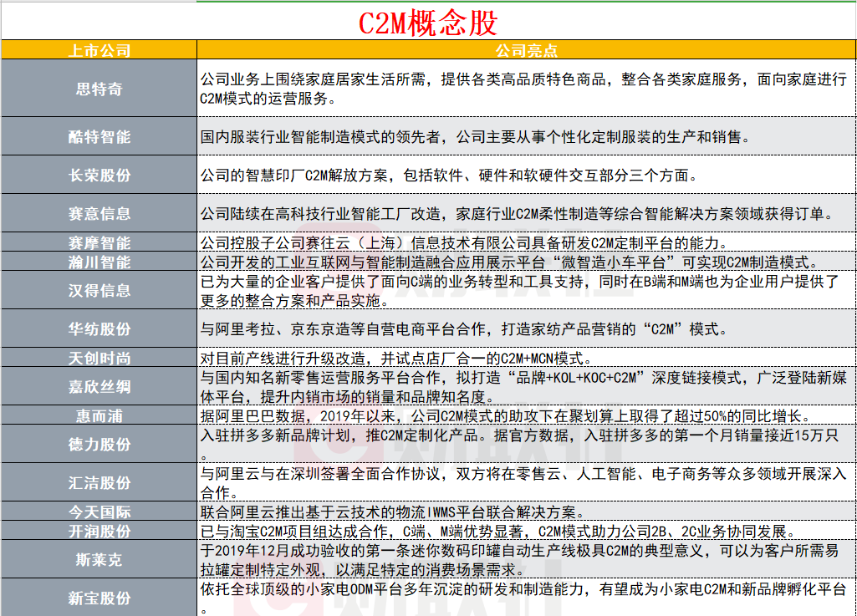Click the description '公司控股子公司赛往云（上海）'
The height and width of the screenshot is (616, 857).
tap(527, 242)
